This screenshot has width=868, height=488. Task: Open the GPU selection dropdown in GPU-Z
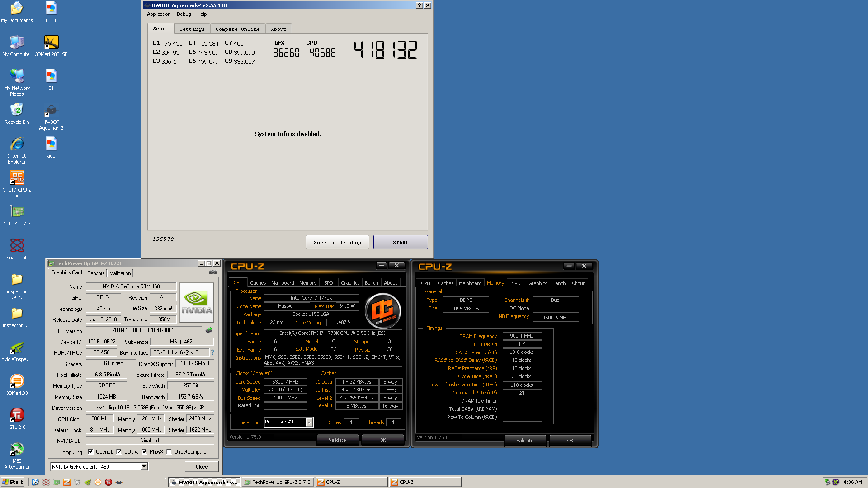(144, 466)
